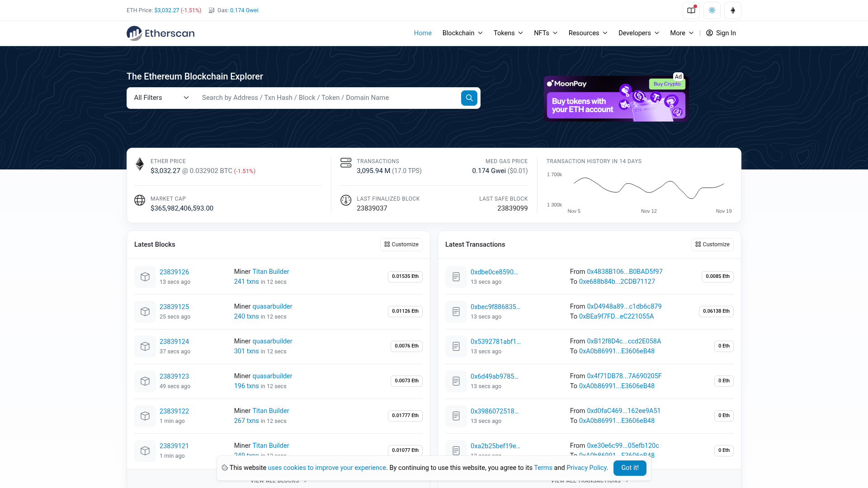
Task: Select the Ethereum network icon top right
Action: pyautogui.click(x=732, y=10)
